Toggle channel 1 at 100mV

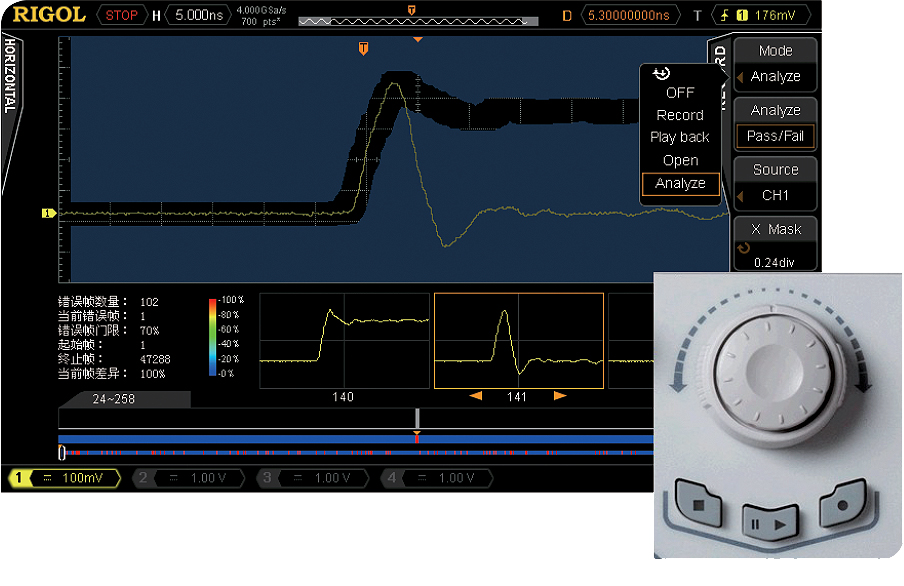[x=64, y=478]
